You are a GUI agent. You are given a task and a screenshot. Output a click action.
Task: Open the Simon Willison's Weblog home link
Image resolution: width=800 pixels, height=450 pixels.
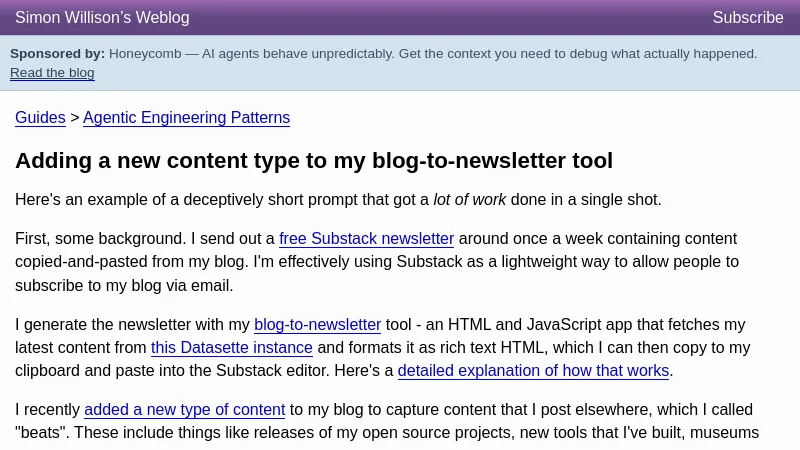(x=102, y=18)
